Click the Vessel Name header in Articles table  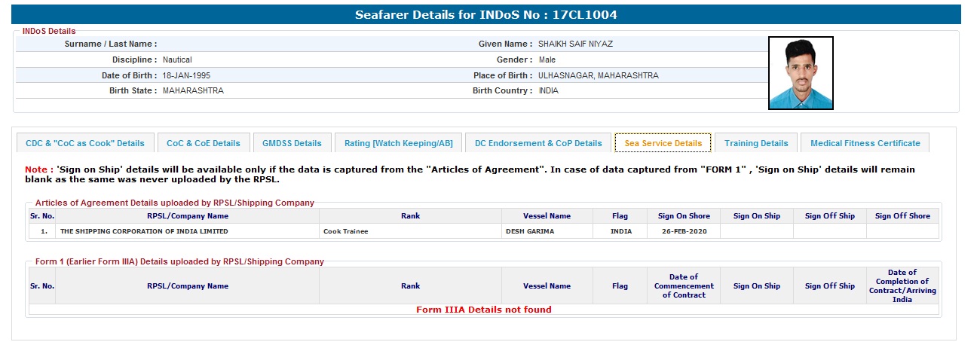coord(547,216)
